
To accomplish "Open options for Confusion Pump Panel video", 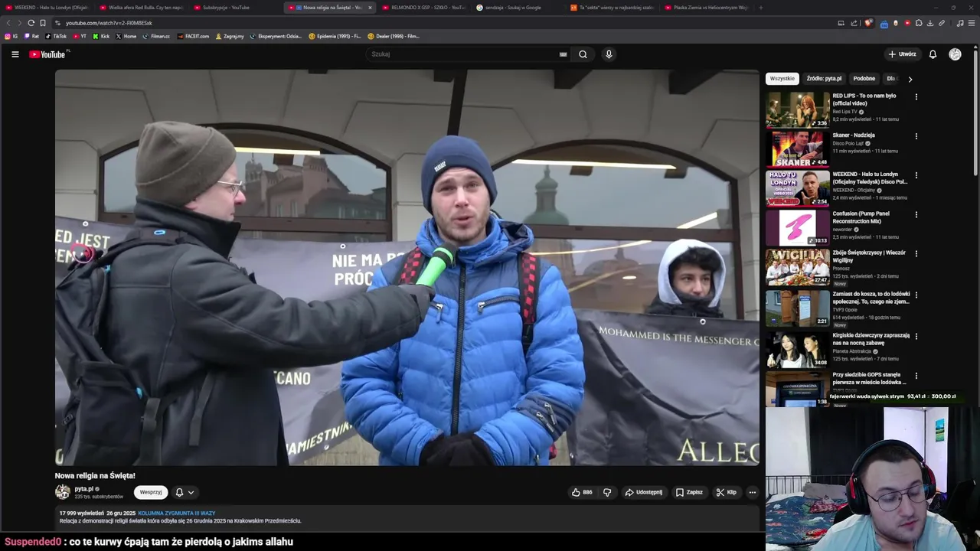I will click(x=916, y=215).
